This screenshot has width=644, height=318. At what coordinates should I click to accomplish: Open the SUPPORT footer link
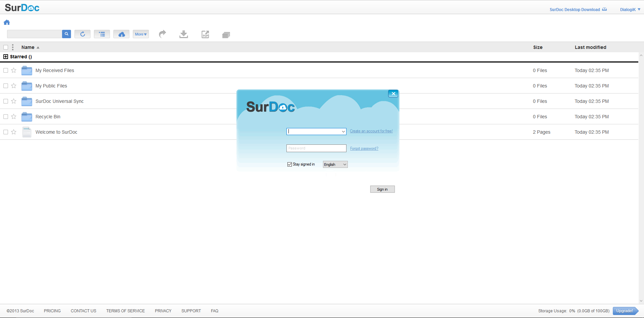(x=191, y=311)
